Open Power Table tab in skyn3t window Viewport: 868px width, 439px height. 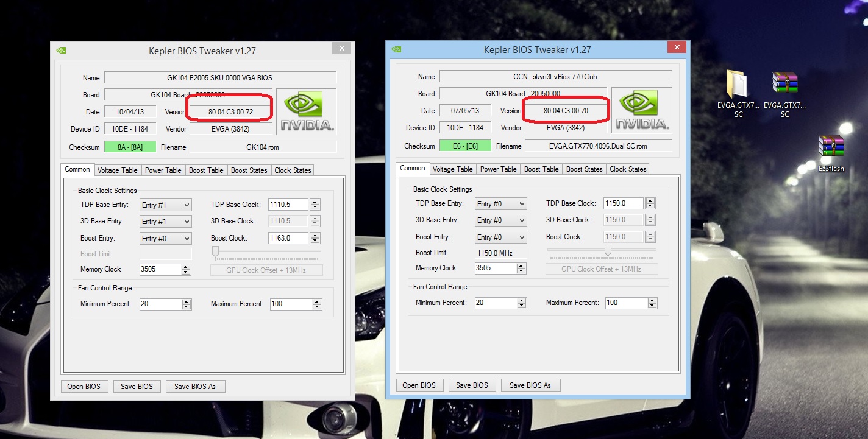pos(499,169)
